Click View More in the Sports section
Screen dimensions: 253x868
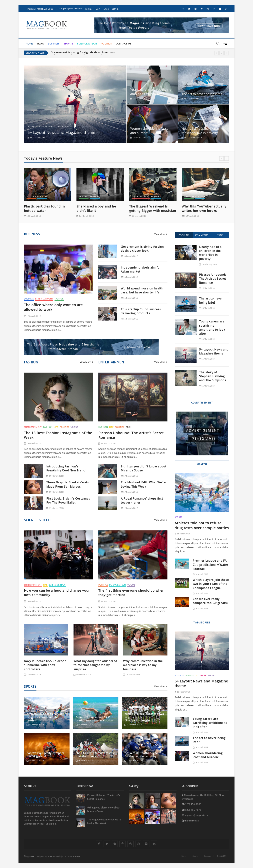point(161,687)
